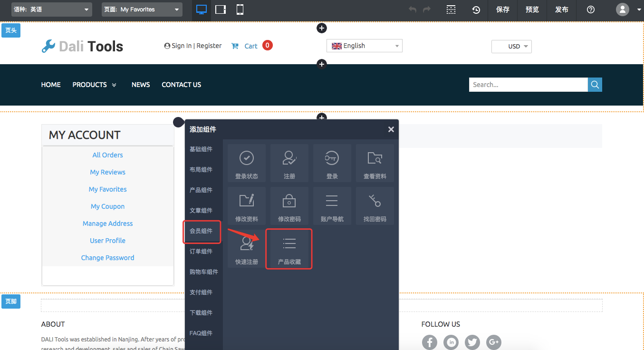Click the Cart icon in the header
644x350 pixels.
coord(235,46)
